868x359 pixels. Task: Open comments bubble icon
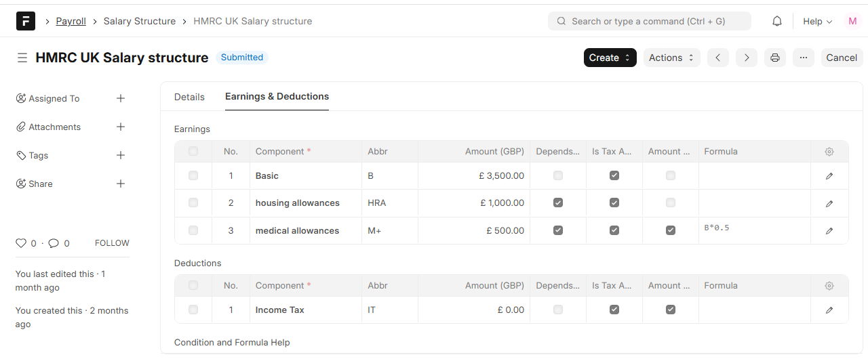54,243
